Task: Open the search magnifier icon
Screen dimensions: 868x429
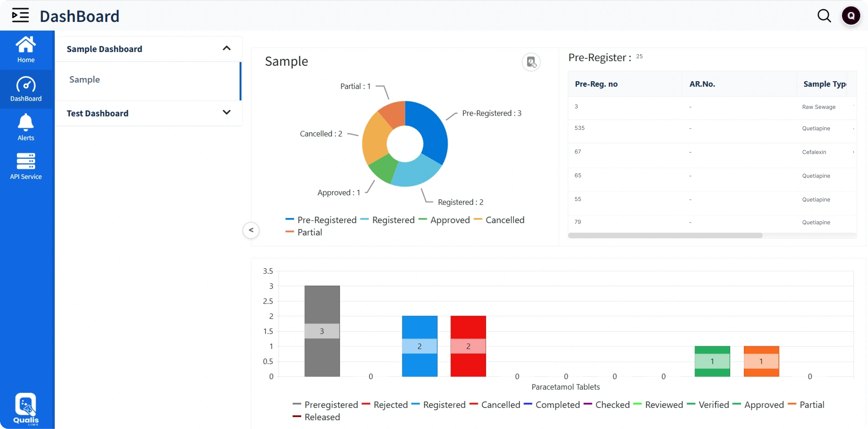Action: click(824, 15)
